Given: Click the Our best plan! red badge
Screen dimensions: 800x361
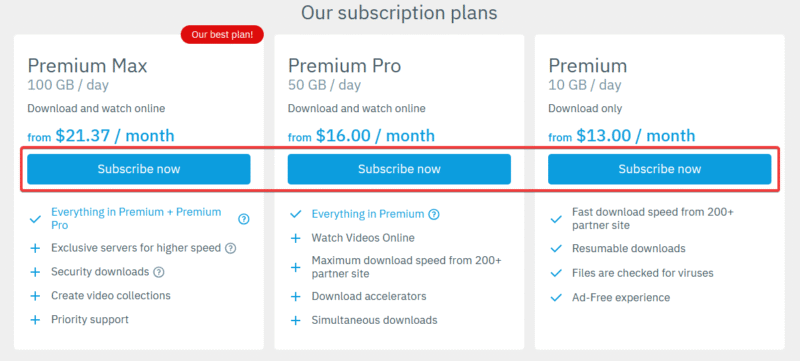Looking at the screenshot, I should tap(222, 35).
